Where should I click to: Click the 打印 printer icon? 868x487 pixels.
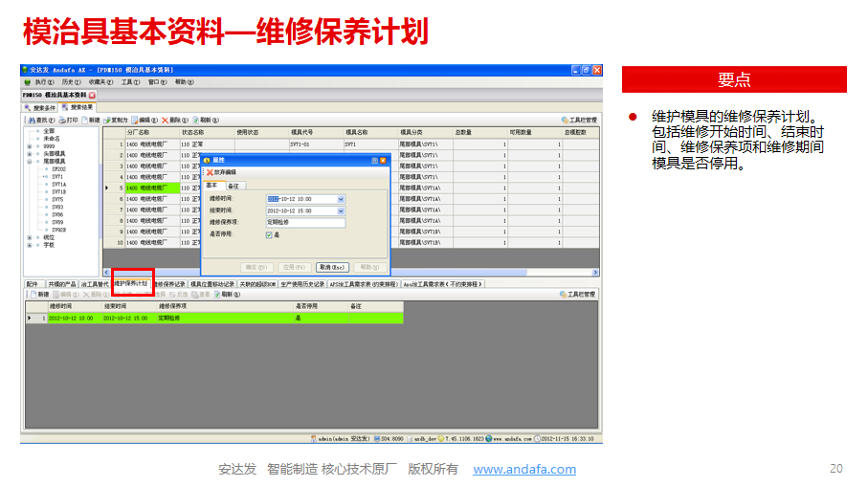(61, 121)
